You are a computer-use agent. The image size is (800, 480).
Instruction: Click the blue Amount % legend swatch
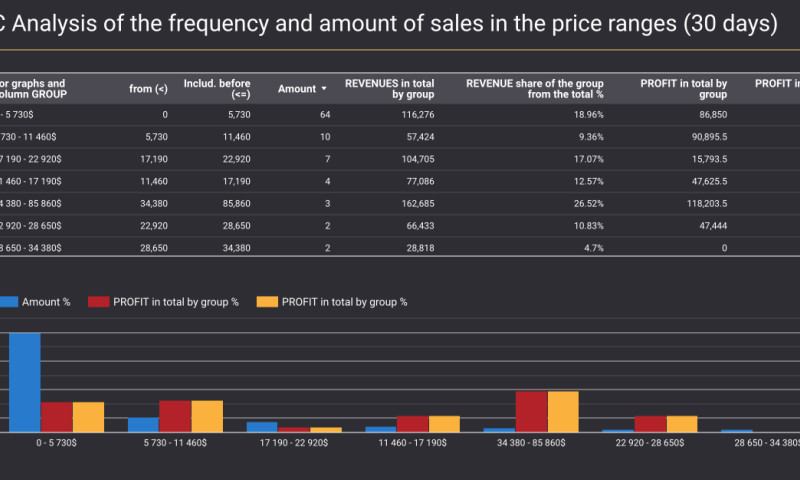(10, 301)
